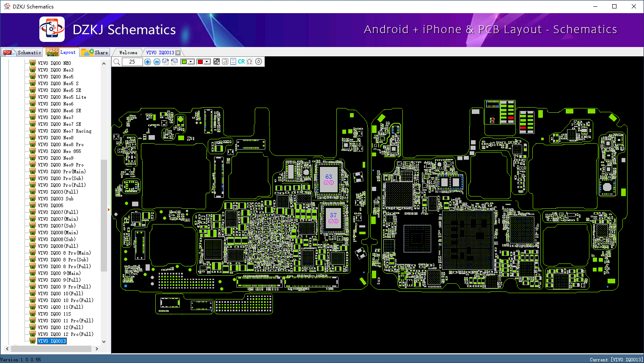Click the PADS icon beside VIVO IQOO 12(Full)
This screenshot has width=644, height=363.
tap(33, 327)
